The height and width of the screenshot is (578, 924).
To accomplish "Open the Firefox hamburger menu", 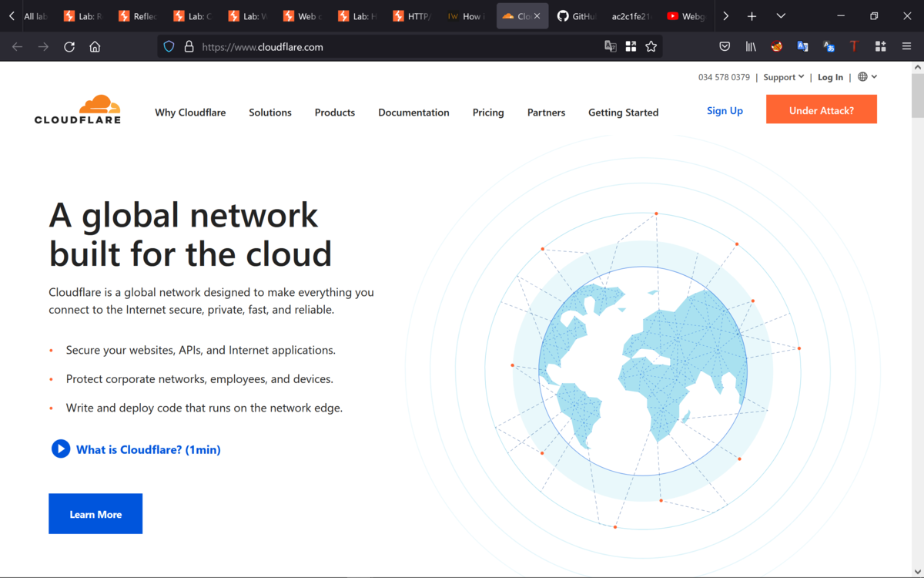I will coord(906,46).
